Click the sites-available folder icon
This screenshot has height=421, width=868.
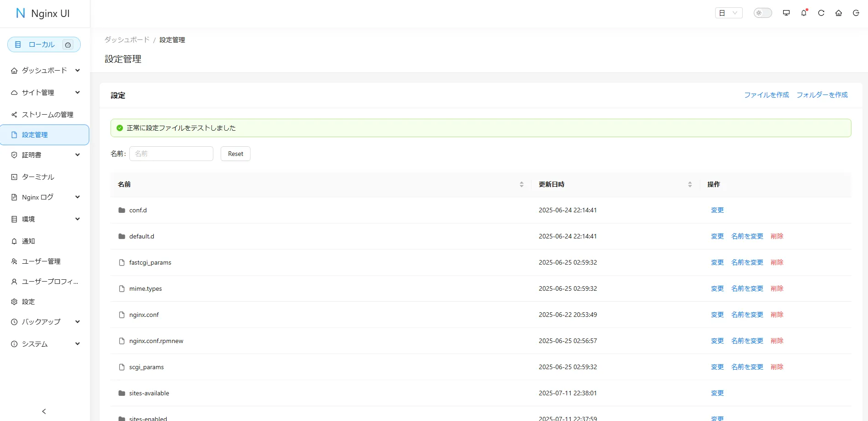click(122, 393)
